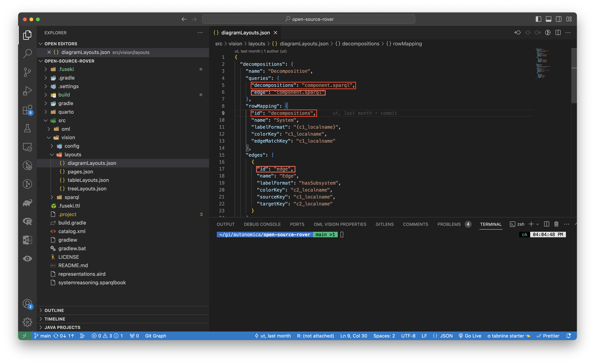Toggle Prettier formatter in status bar
This screenshot has height=364, width=595.
[x=548, y=336]
